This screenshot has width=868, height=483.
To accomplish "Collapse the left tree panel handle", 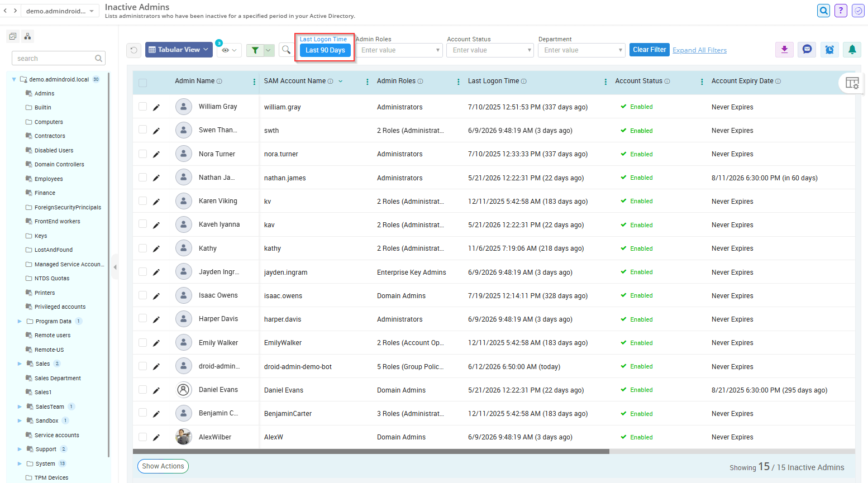I will (115, 267).
